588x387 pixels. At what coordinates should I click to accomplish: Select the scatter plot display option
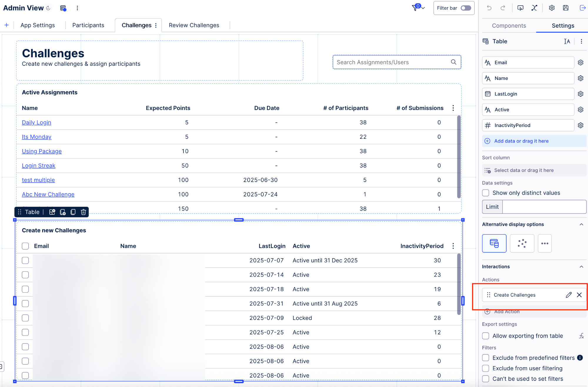[x=522, y=243]
